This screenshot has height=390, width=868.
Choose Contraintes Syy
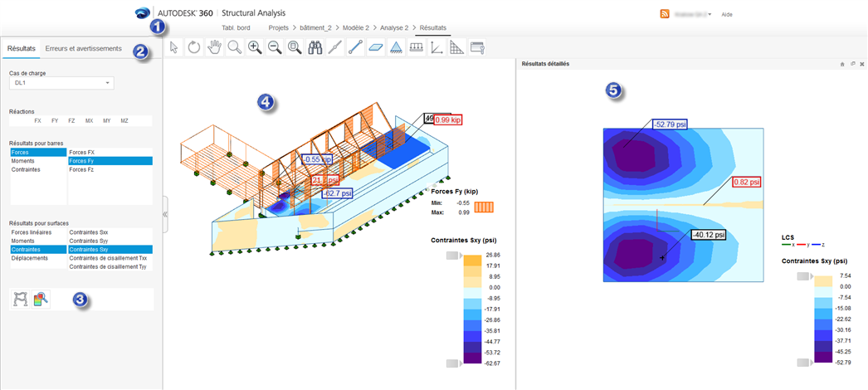click(x=110, y=241)
